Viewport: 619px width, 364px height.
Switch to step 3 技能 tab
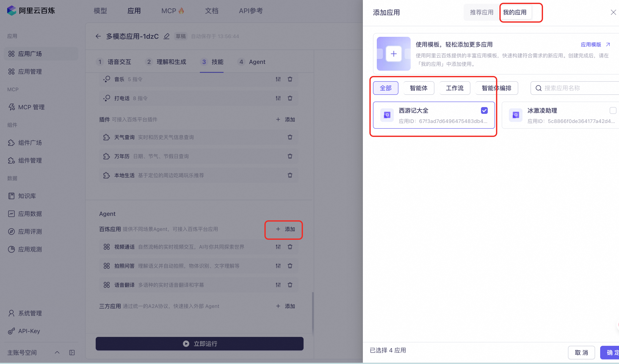[x=212, y=62]
